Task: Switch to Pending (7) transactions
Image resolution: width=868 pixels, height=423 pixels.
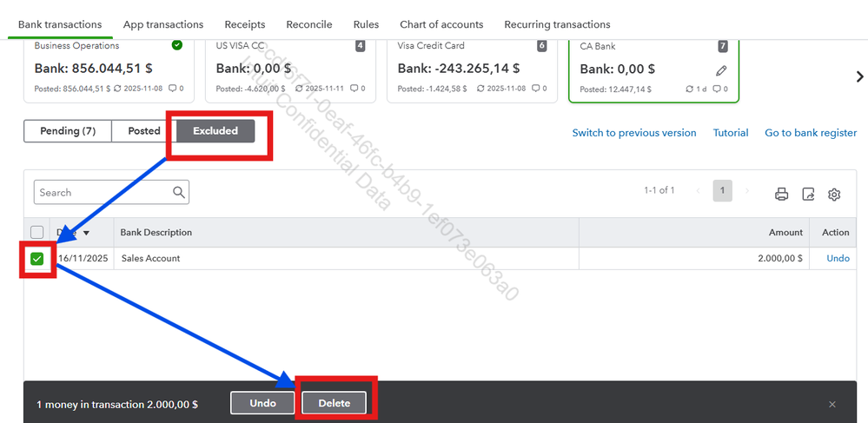Action: 68,131
